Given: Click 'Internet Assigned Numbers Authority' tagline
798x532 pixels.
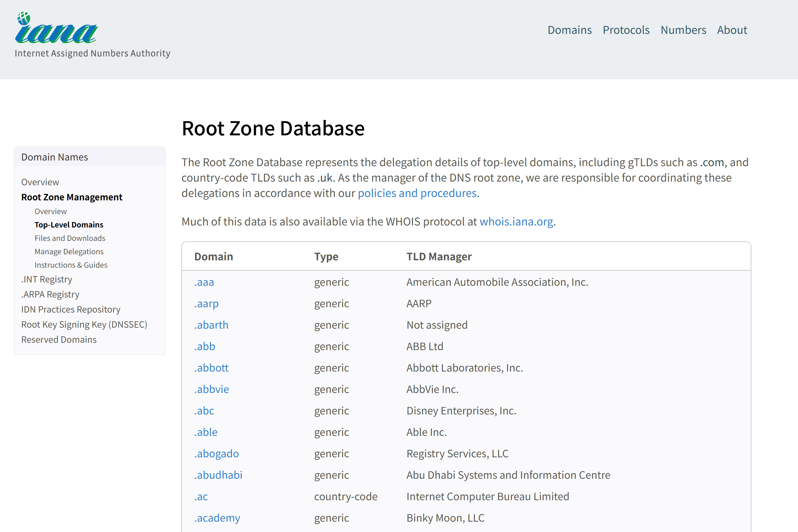Looking at the screenshot, I should pos(92,53).
